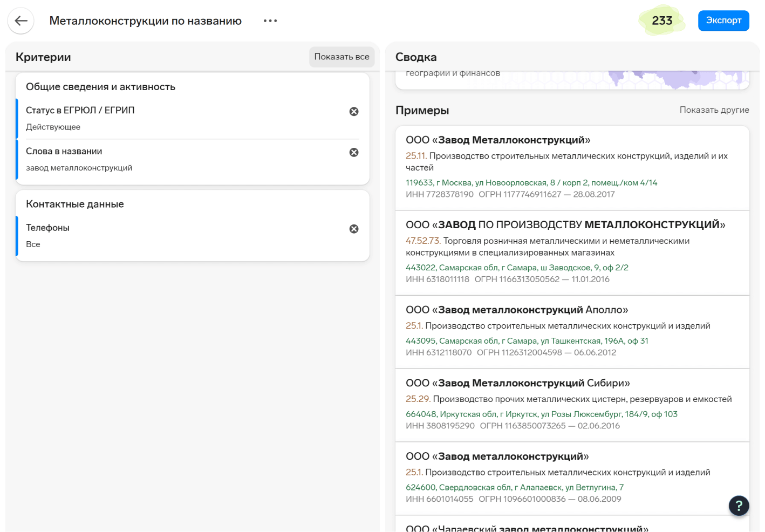The width and height of the screenshot is (765, 532).
Task: Open the three-dots more options menu
Action: pyautogui.click(x=270, y=21)
